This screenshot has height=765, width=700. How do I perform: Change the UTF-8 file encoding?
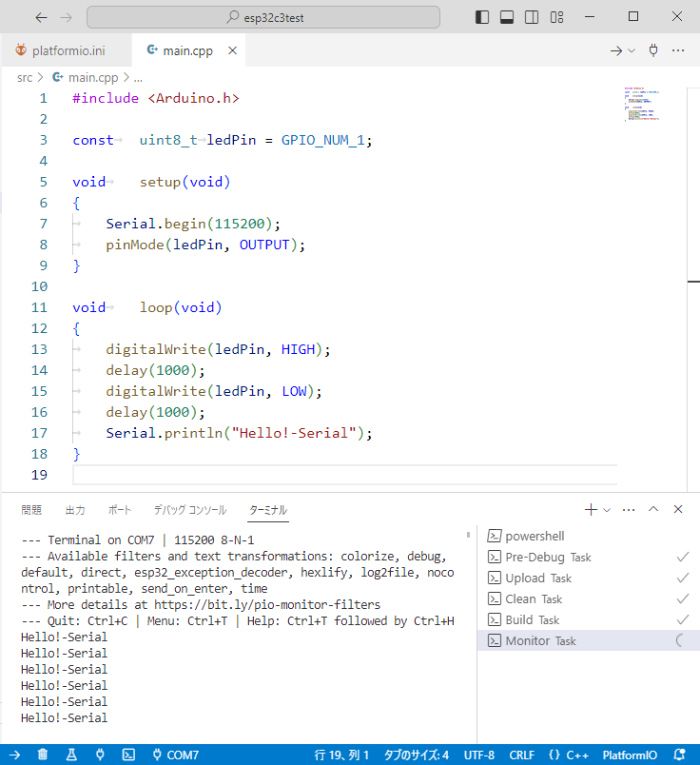[x=479, y=755]
